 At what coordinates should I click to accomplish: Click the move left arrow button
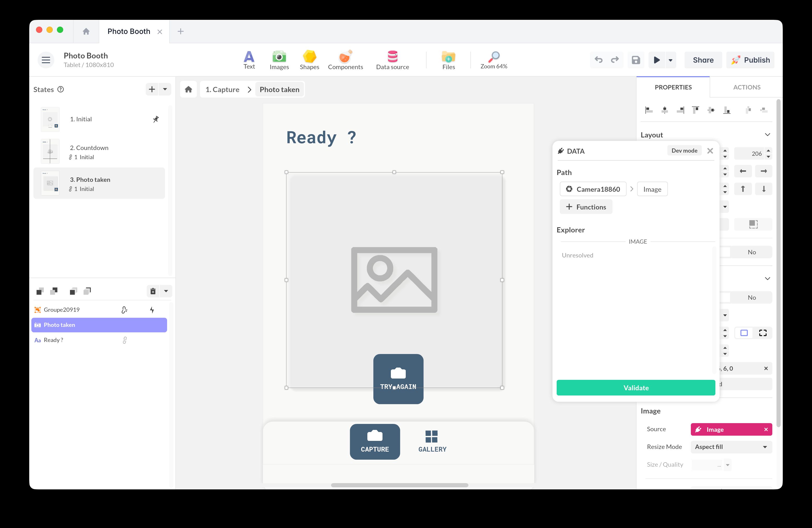pyautogui.click(x=743, y=171)
